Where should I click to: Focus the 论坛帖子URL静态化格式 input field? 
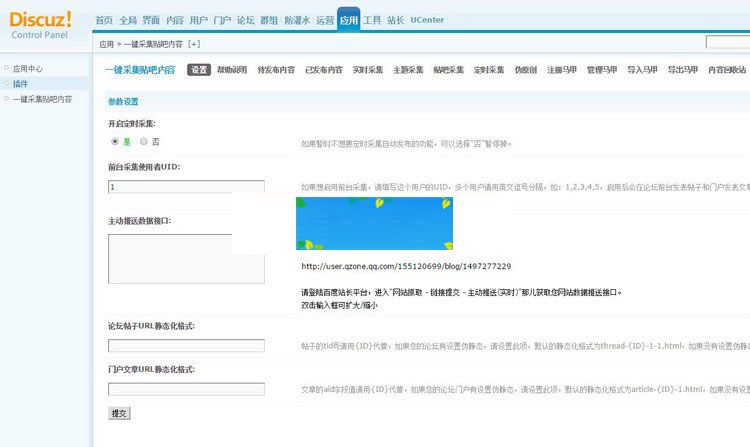[186, 346]
